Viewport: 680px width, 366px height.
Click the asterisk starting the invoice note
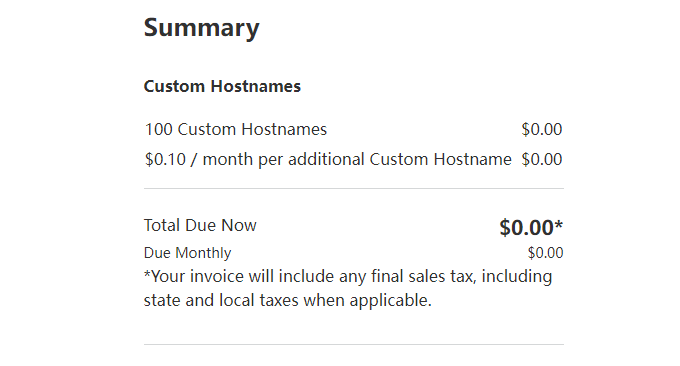(147, 274)
